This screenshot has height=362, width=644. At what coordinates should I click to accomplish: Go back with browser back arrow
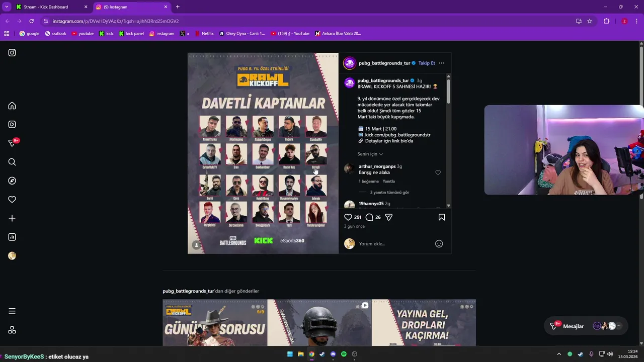coord(7,21)
